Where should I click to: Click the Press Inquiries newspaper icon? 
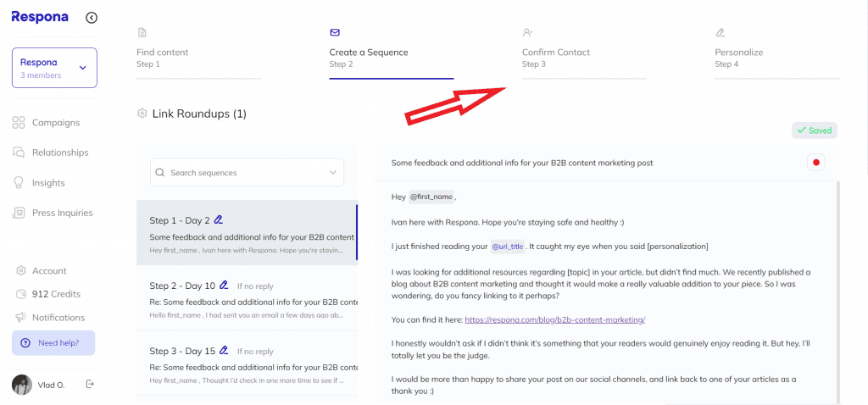19,213
